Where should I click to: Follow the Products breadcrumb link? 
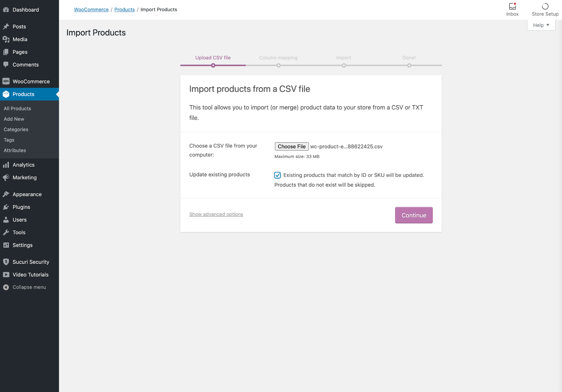125,9
